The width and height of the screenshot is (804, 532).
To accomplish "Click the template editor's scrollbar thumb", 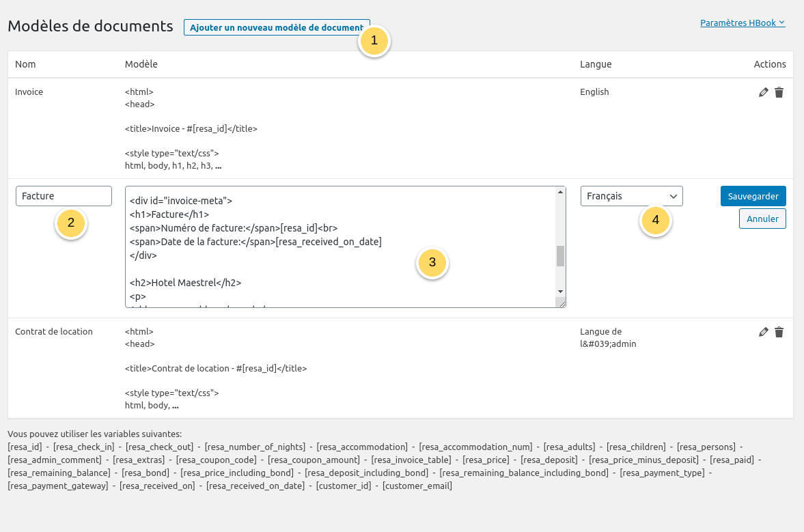I will 561,255.
